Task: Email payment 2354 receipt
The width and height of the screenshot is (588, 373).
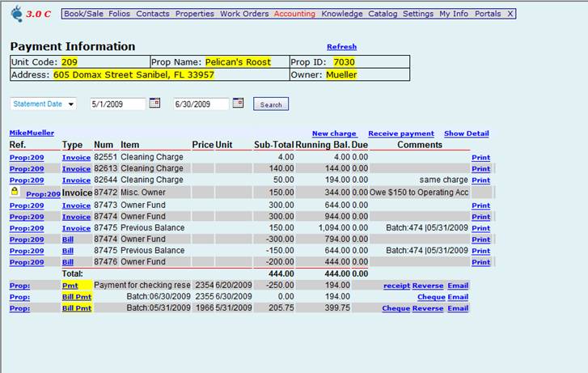Action: click(x=458, y=286)
